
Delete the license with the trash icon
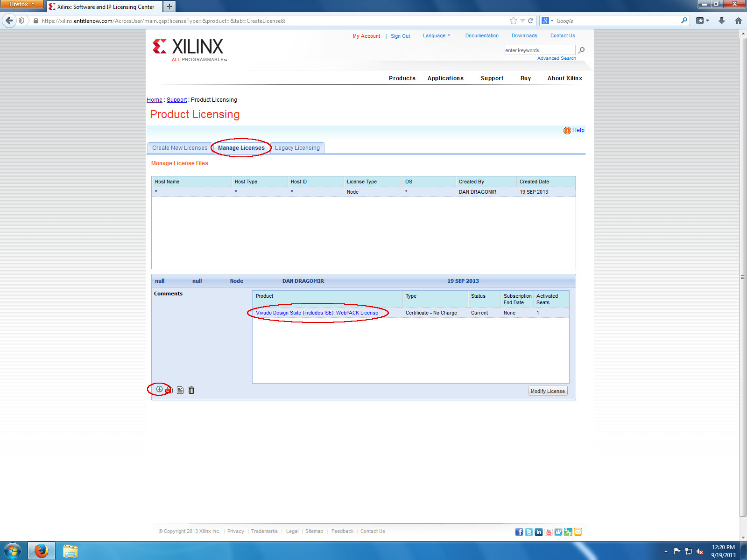(x=191, y=390)
